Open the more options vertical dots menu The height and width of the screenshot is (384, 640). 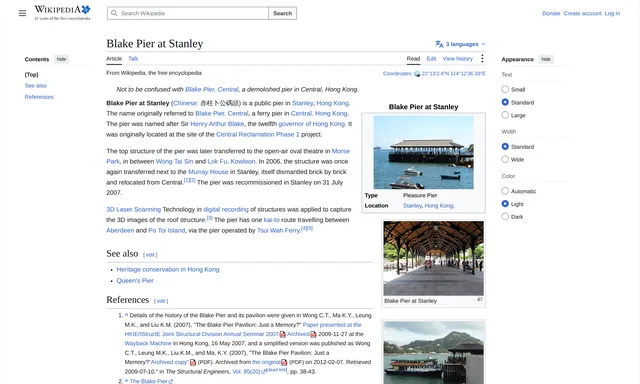pyautogui.click(x=482, y=58)
